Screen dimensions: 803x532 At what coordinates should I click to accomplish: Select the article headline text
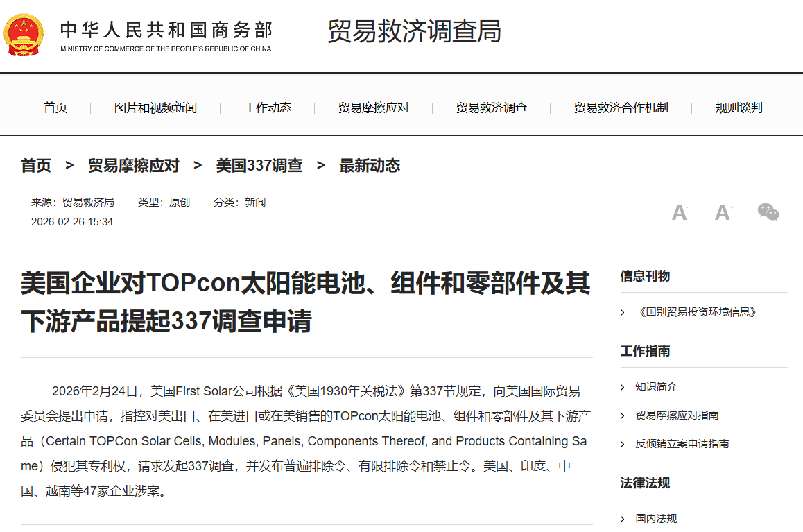306,302
